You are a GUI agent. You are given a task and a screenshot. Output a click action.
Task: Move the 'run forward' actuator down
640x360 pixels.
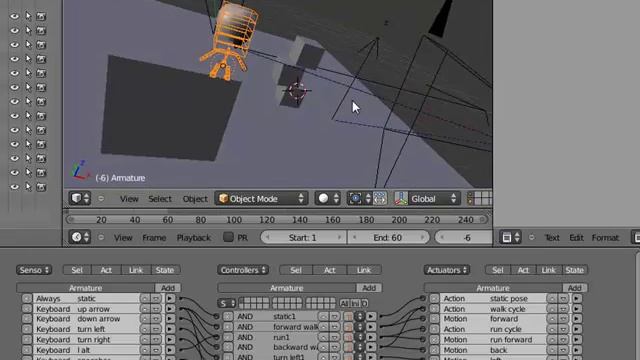click(563, 340)
